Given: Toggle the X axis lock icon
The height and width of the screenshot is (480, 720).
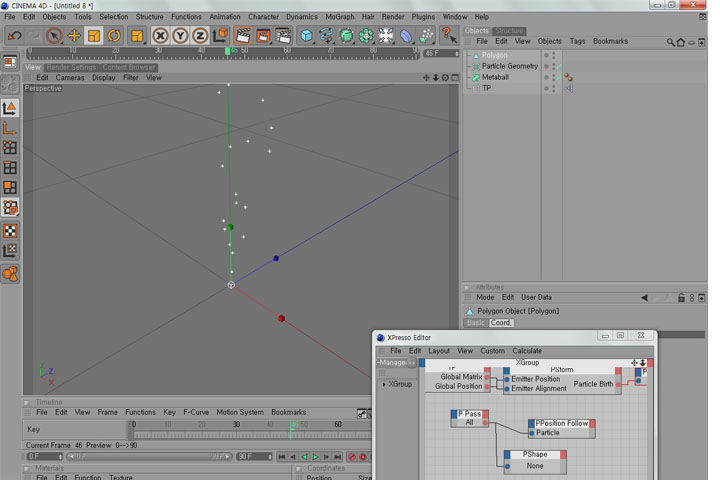Looking at the screenshot, I should click(x=160, y=35).
